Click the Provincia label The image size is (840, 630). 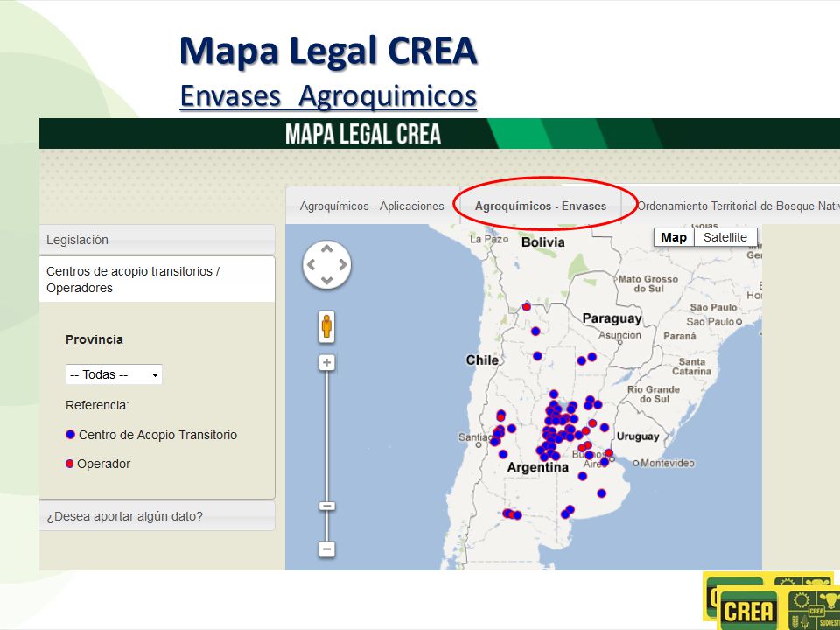94,339
